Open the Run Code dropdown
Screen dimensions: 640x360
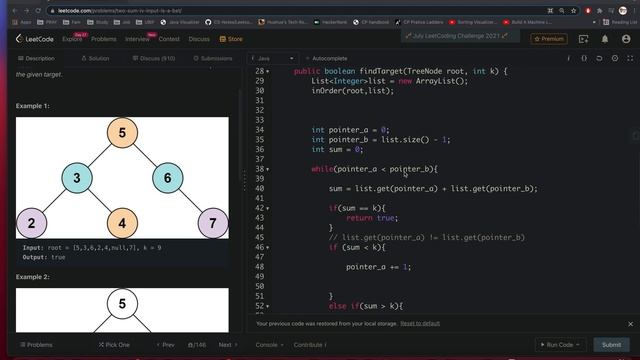(x=560, y=345)
